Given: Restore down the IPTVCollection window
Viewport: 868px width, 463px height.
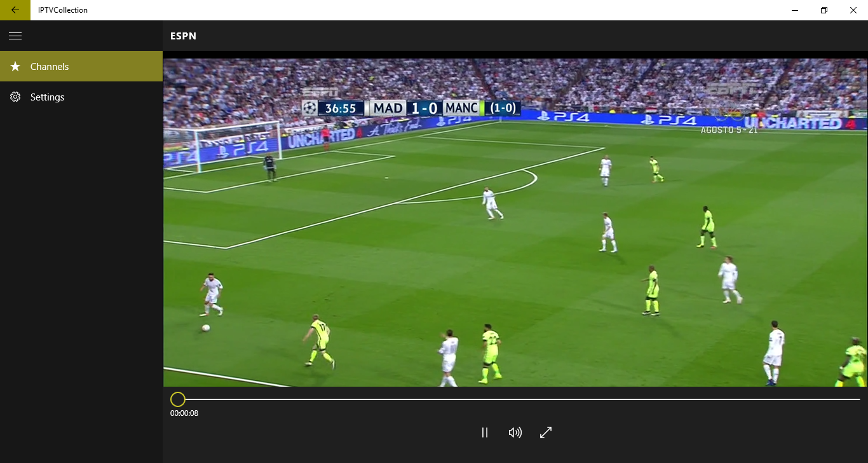Looking at the screenshot, I should 824,10.
